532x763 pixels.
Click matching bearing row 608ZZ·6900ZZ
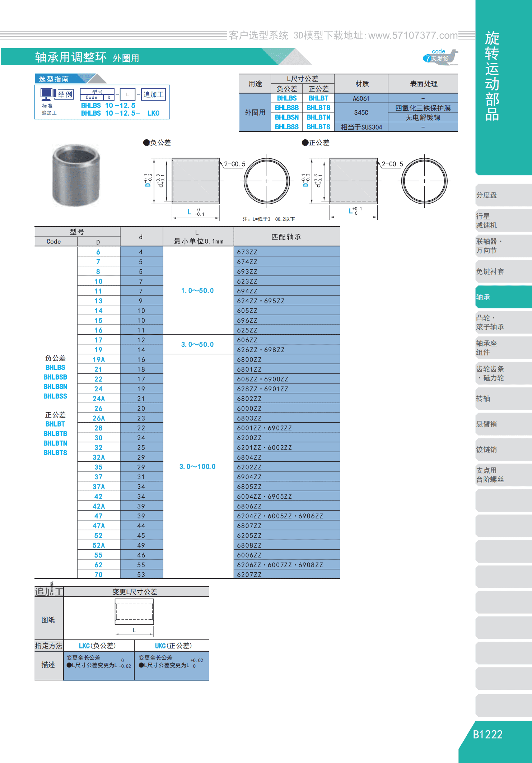(286, 379)
